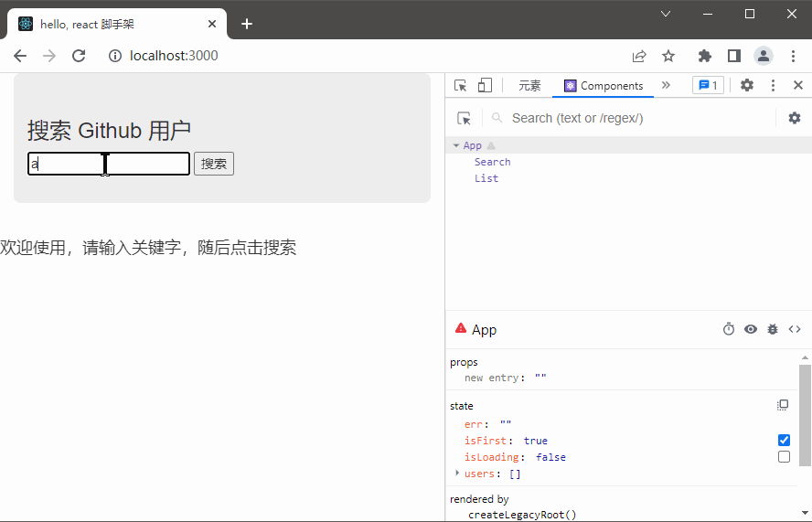Toggle the browser side panel icon
This screenshot has width=812, height=522.
pos(734,56)
